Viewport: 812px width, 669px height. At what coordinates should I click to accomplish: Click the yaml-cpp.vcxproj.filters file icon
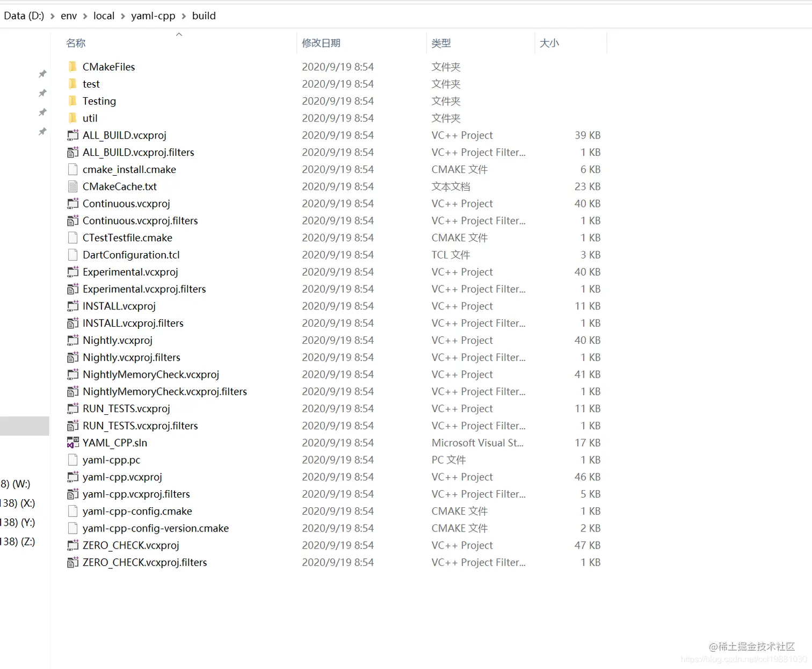pos(73,494)
